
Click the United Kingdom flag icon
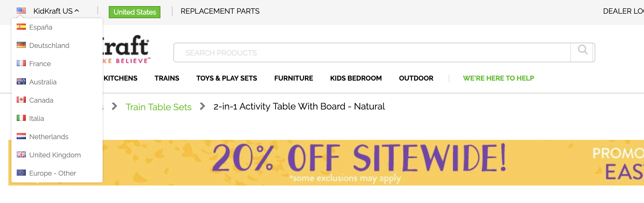[x=21, y=155]
